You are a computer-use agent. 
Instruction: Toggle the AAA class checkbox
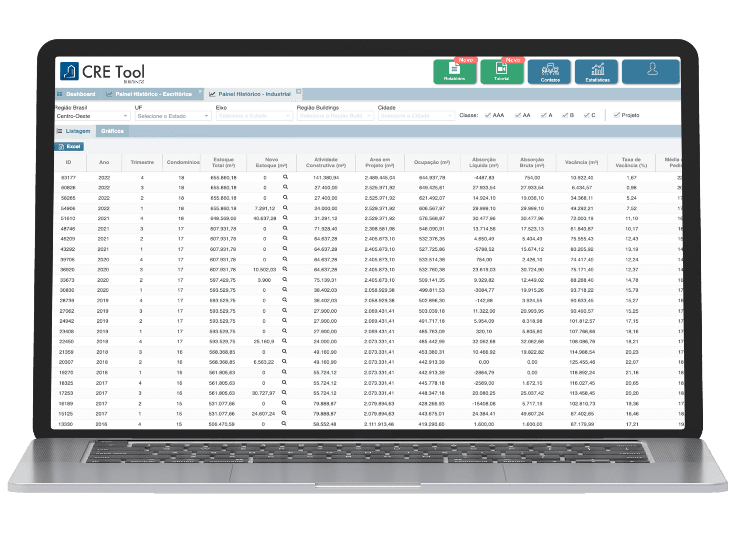(489, 115)
